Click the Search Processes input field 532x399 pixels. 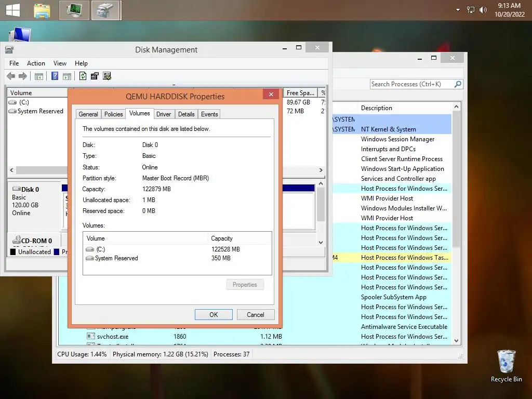click(412, 84)
